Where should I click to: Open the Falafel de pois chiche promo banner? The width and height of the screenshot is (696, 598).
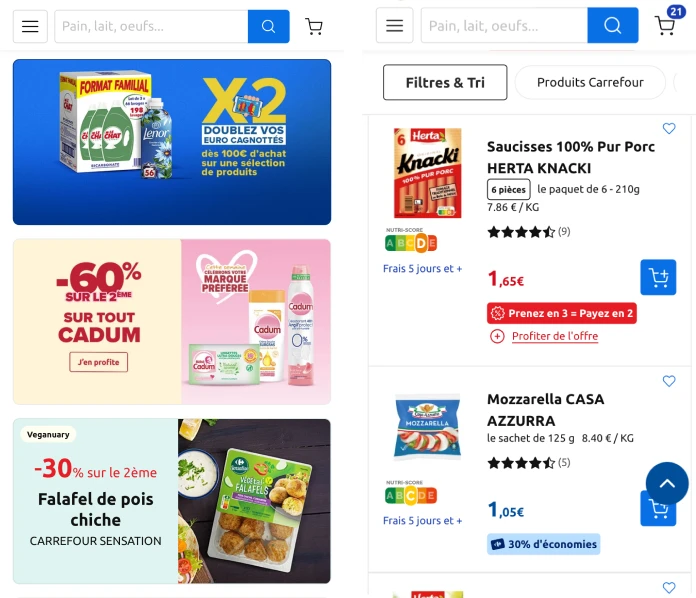[x=172, y=501]
